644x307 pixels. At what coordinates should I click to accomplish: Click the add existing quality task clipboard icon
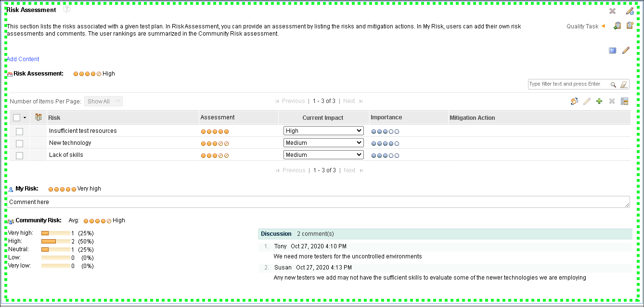617,26
